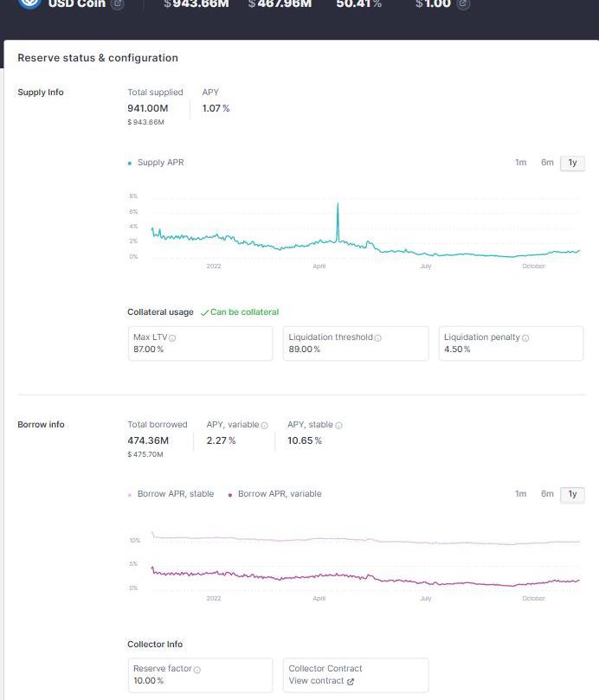Show info for APY, stable
599x700 pixels.
point(338,426)
